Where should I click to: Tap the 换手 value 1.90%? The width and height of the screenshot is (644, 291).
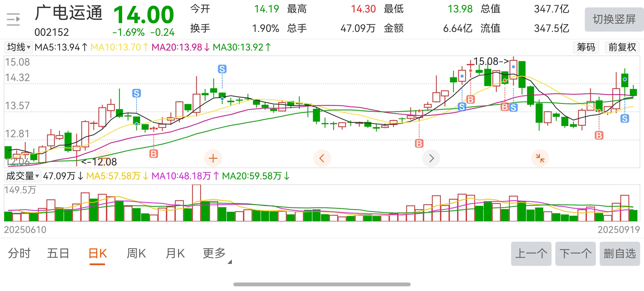tap(265, 28)
